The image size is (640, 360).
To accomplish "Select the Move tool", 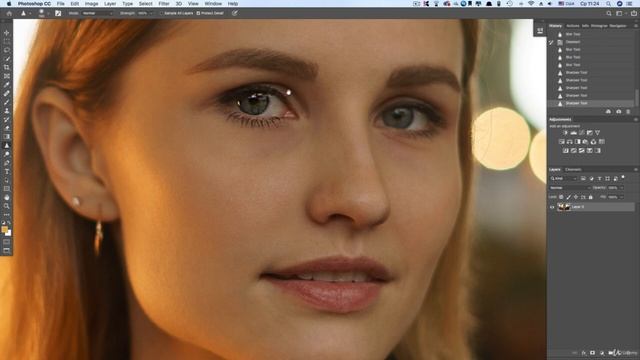I will coord(7,33).
